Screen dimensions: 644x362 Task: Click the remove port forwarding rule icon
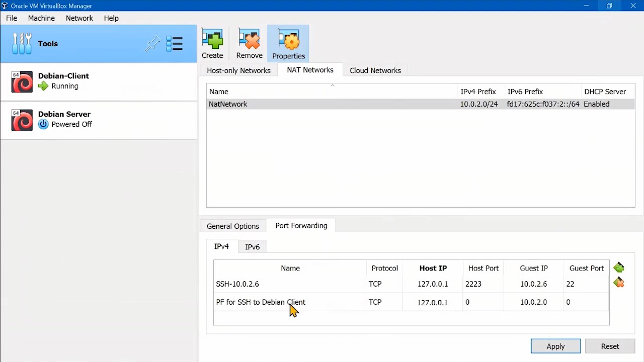619,283
